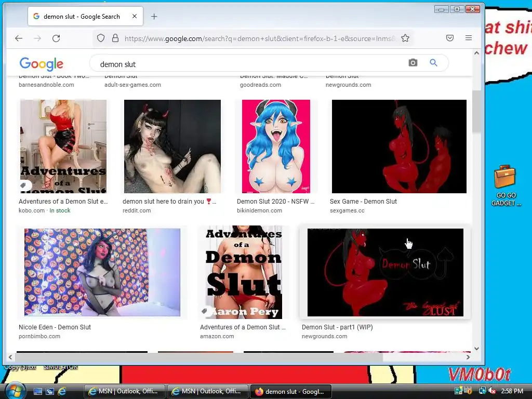Open the reddit.com source link
This screenshot has width=532, height=399.
click(x=137, y=210)
